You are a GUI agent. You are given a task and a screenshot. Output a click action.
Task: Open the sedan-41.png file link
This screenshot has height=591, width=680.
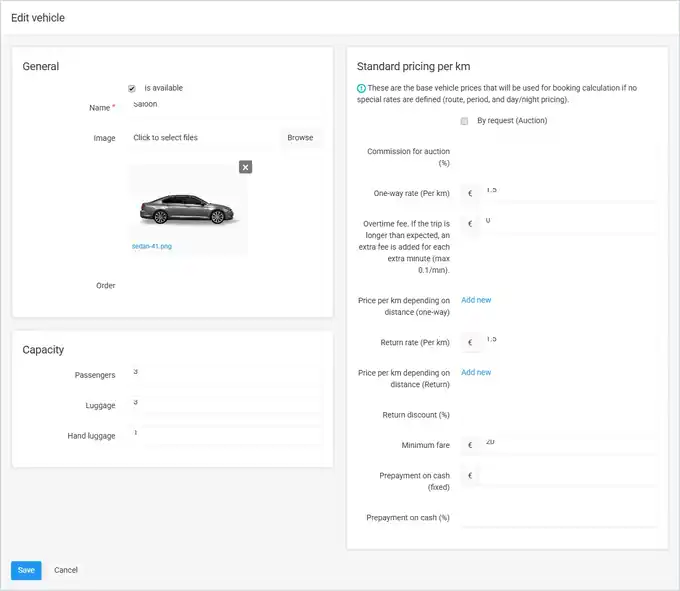[152, 246]
